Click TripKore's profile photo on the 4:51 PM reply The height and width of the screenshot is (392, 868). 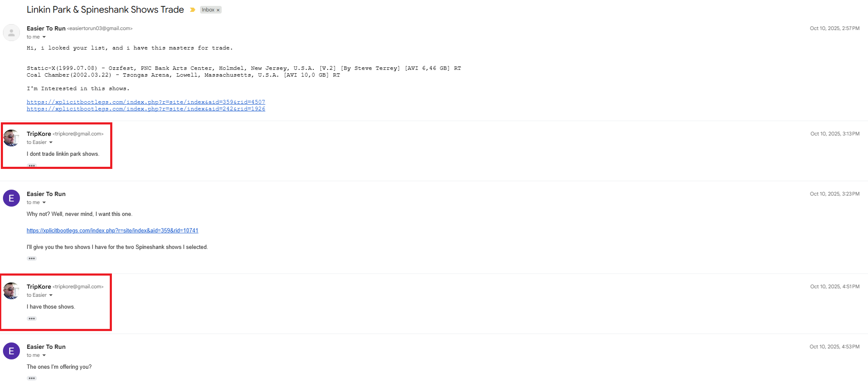[x=11, y=291]
